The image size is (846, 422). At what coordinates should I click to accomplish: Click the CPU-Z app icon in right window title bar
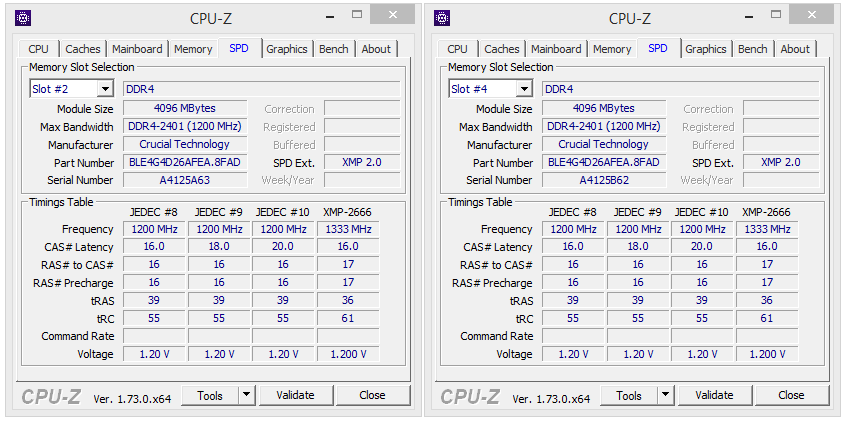(441, 18)
